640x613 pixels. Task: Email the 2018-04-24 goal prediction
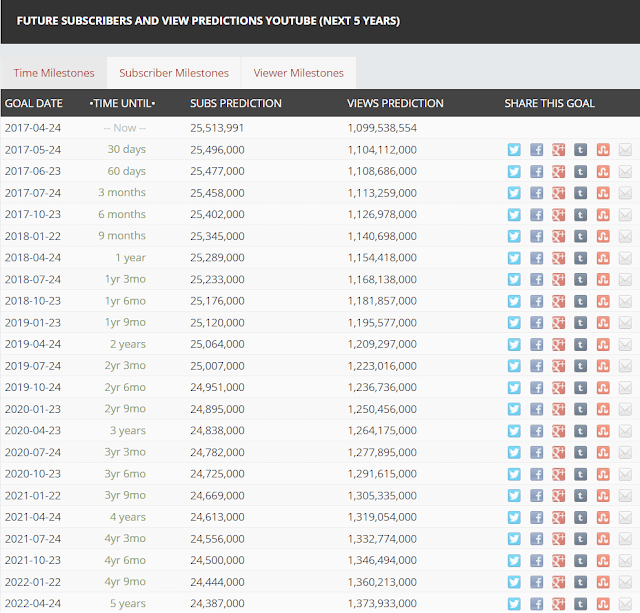[x=625, y=258]
